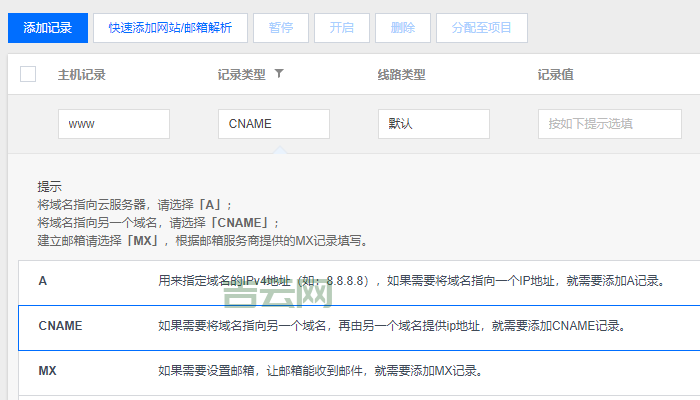
Task: Focus the 按如下提示选填 record value field
Action: tap(609, 124)
